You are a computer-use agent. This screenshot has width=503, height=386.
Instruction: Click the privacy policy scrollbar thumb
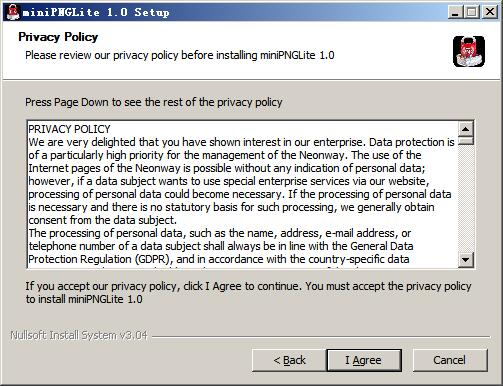point(466,141)
